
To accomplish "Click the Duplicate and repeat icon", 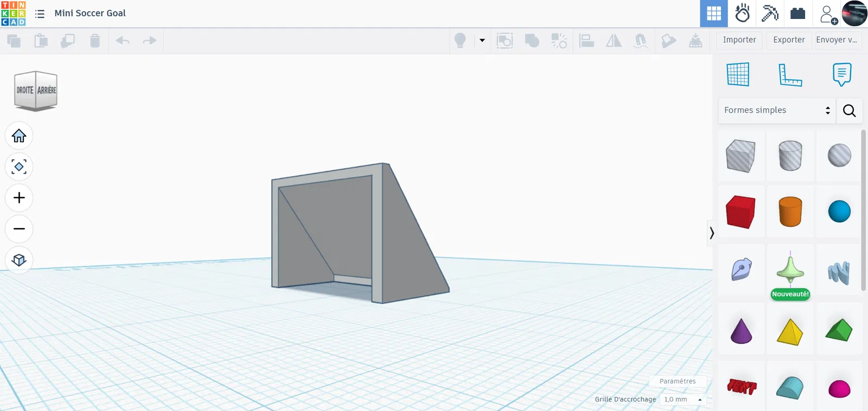I will (68, 41).
